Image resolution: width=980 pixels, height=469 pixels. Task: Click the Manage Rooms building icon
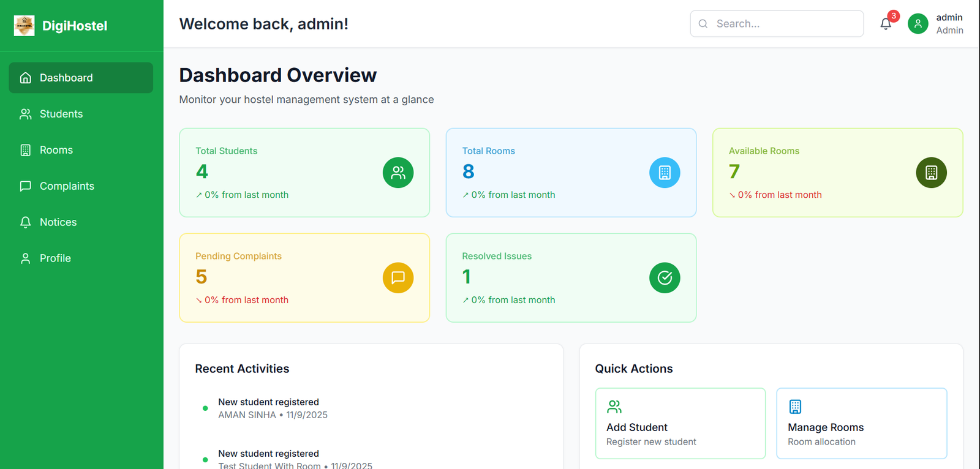795,407
